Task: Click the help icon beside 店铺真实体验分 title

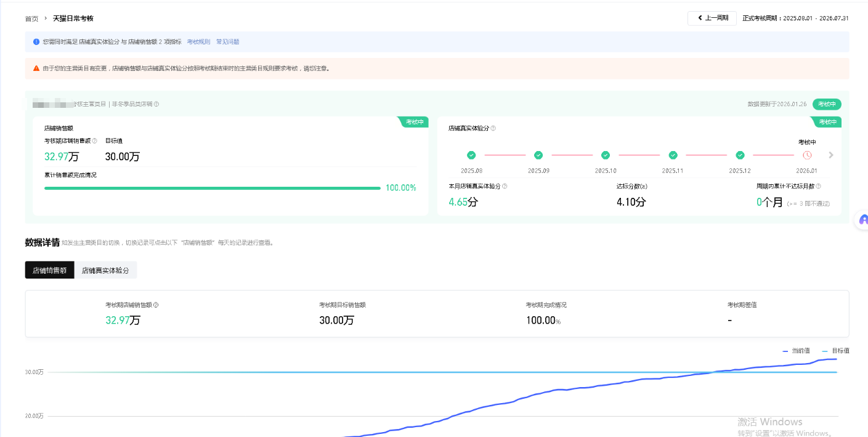Action: pos(493,128)
